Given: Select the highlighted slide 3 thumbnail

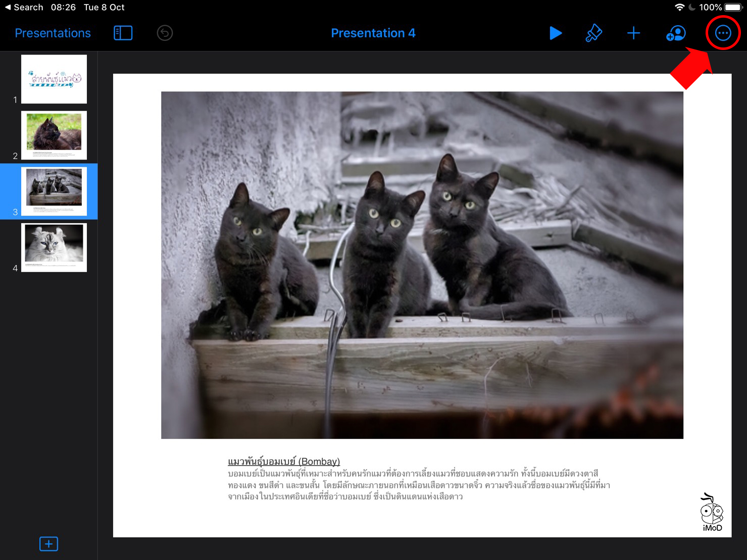Looking at the screenshot, I should [x=54, y=191].
